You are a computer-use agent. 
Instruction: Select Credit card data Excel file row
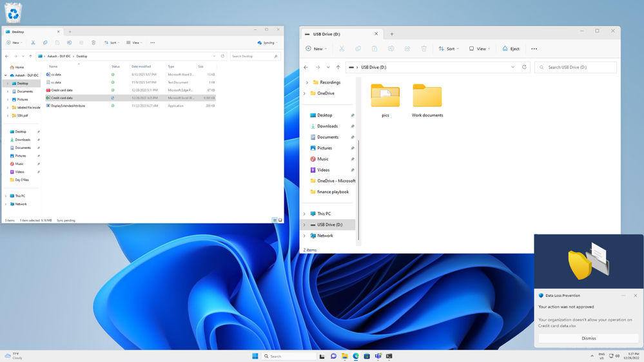(x=131, y=98)
